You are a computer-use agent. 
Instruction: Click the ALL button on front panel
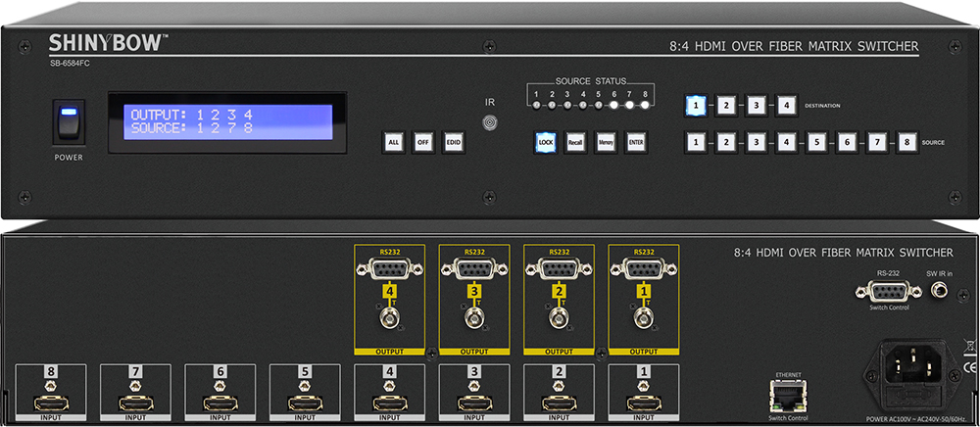[x=393, y=142]
